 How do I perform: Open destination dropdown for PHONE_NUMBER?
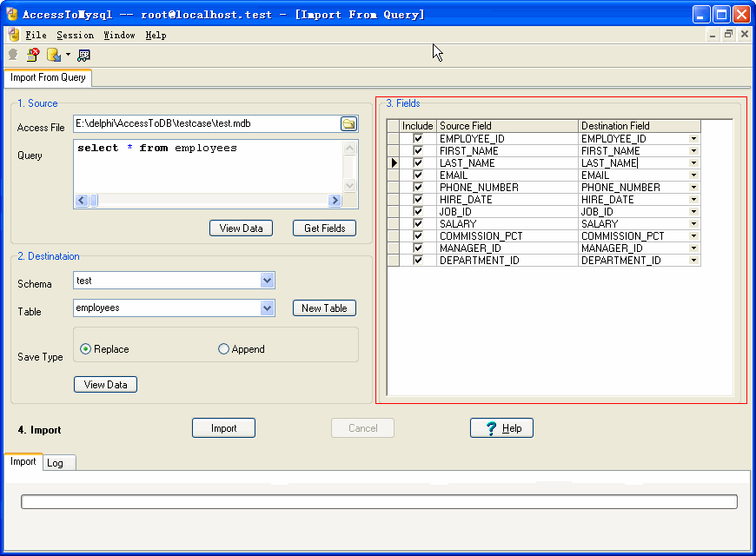coord(693,187)
